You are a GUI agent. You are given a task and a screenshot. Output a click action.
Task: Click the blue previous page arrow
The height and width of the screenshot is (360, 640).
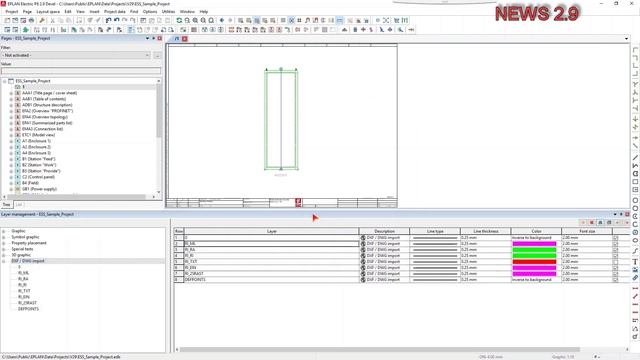pos(222,20)
